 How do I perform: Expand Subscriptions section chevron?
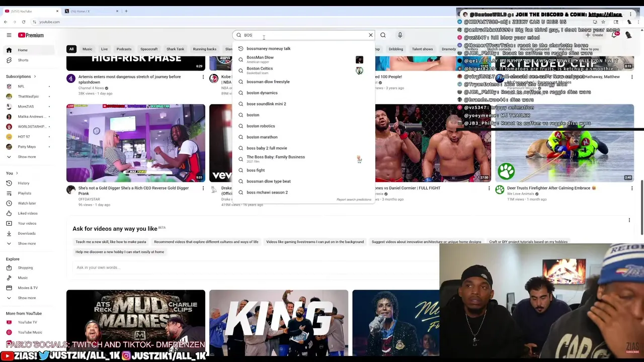pyautogui.click(x=35, y=76)
